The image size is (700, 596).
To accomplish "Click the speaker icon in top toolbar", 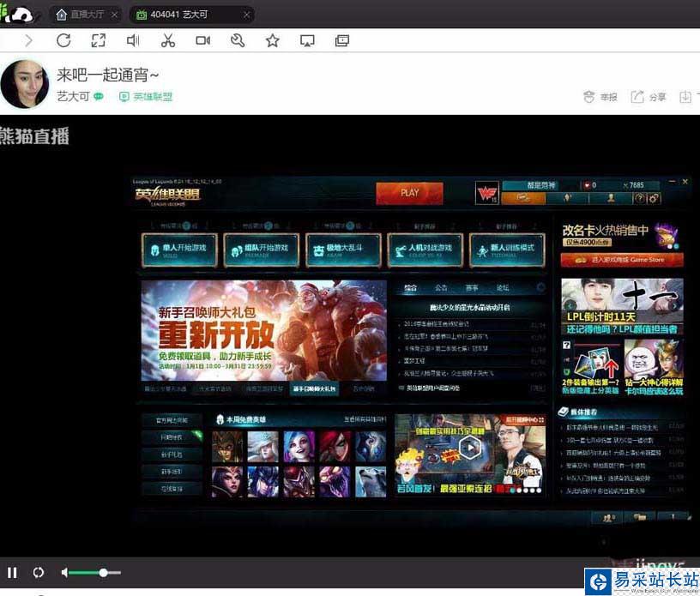I will coord(133,40).
